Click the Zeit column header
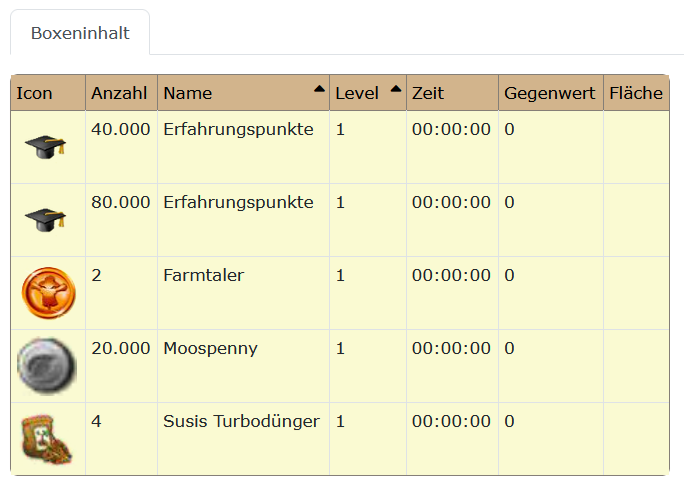 point(428,94)
